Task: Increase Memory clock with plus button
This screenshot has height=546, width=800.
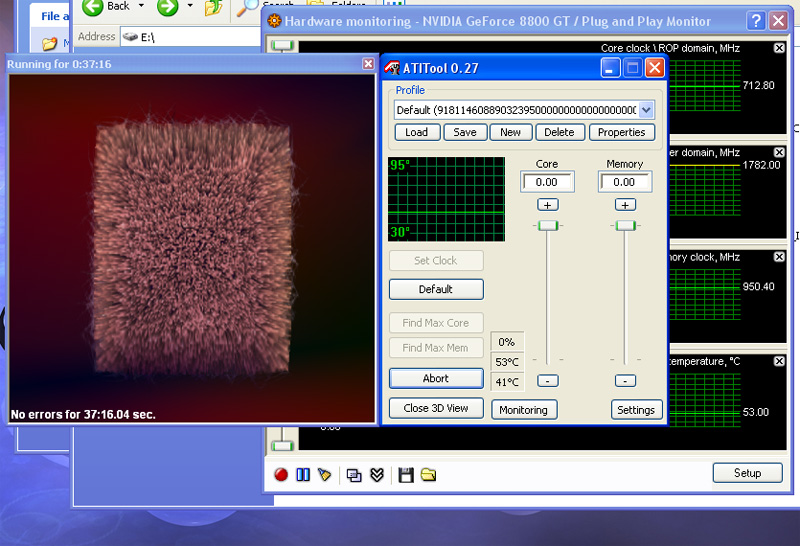Action: click(x=625, y=205)
